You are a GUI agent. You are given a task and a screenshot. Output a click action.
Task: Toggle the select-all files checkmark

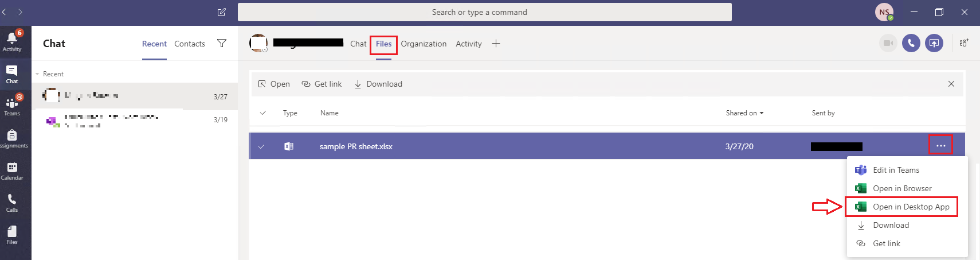pos(263,113)
